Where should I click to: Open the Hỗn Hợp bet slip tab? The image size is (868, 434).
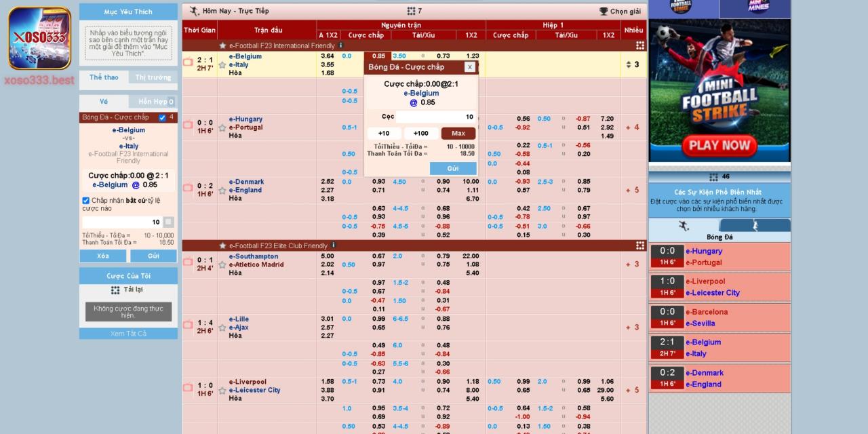(x=153, y=102)
